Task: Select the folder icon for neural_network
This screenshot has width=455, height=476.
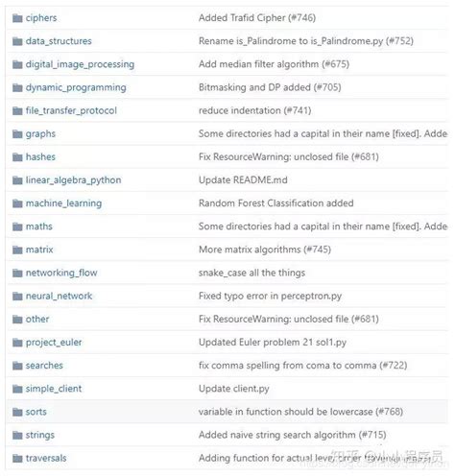Action: click(17, 297)
